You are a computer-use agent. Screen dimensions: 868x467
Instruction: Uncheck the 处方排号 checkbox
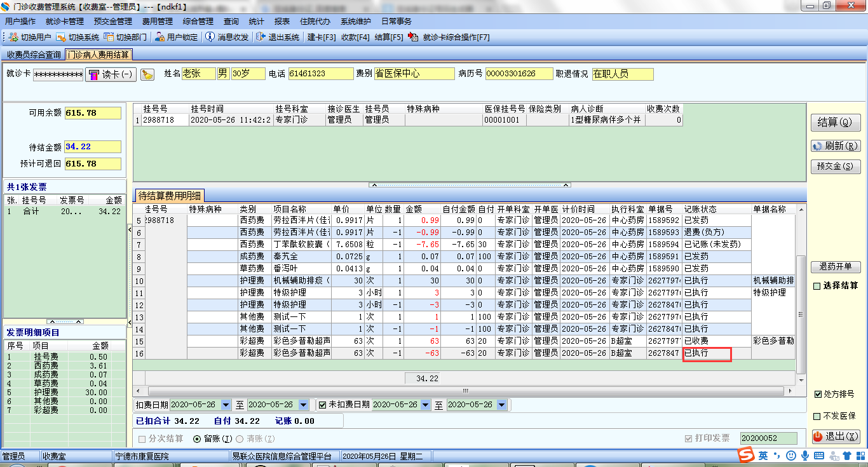pos(818,394)
